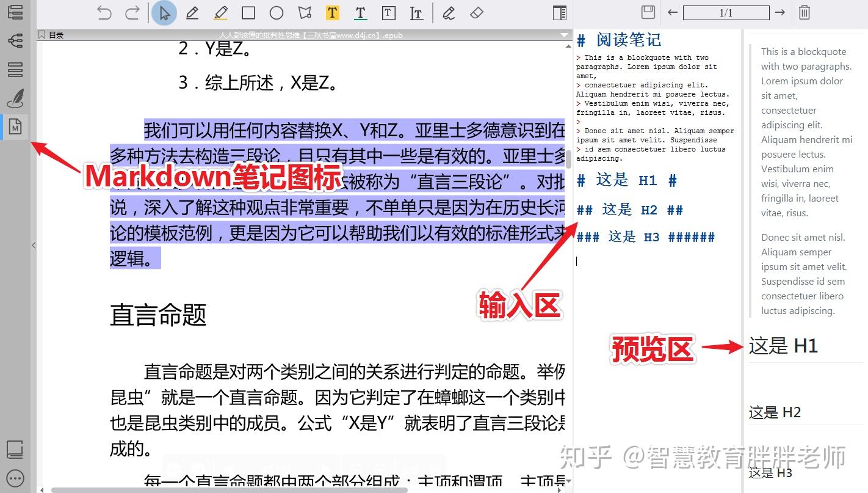Save the note with the floppy disk icon
Viewport: 868px width, 493px height.
pos(648,12)
